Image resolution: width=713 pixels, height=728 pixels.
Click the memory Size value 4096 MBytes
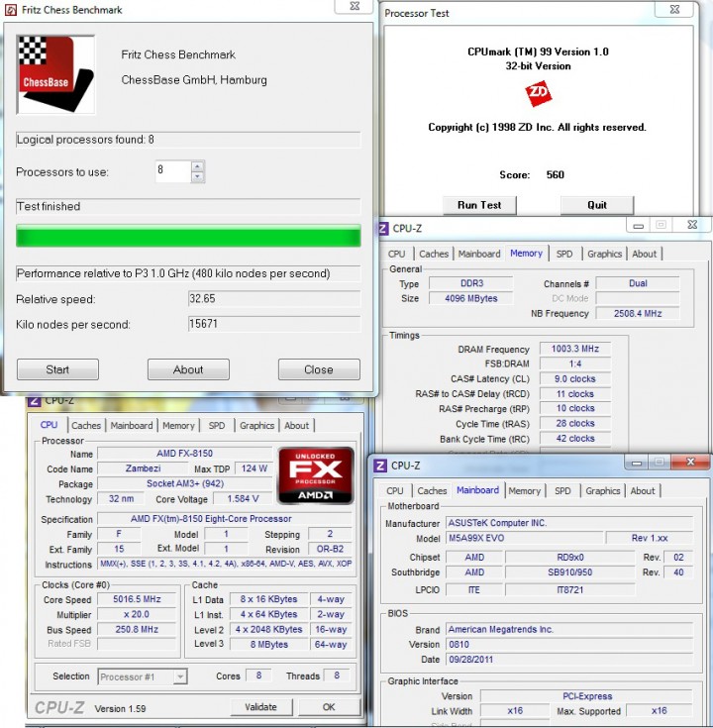(x=471, y=298)
